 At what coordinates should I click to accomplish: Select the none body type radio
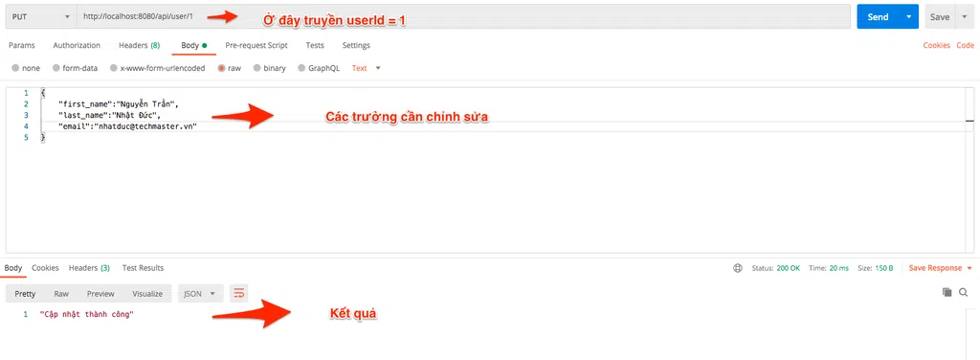(15, 68)
